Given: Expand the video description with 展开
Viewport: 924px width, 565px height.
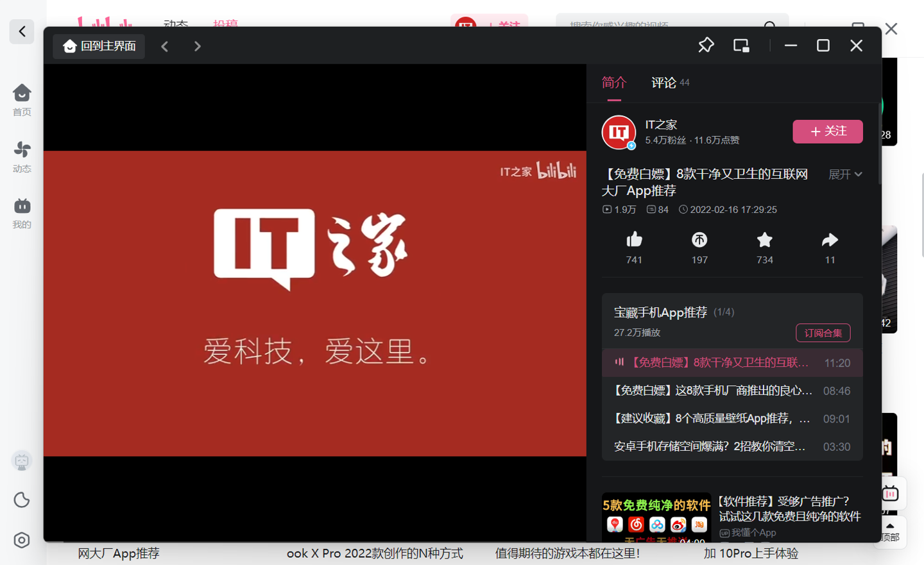Looking at the screenshot, I should tap(845, 174).
